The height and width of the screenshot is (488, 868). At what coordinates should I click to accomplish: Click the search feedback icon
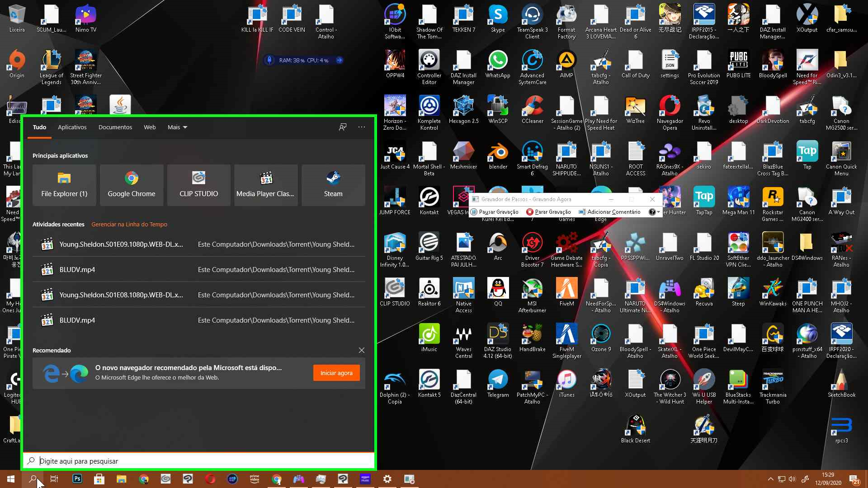pyautogui.click(x=343, y=127)
